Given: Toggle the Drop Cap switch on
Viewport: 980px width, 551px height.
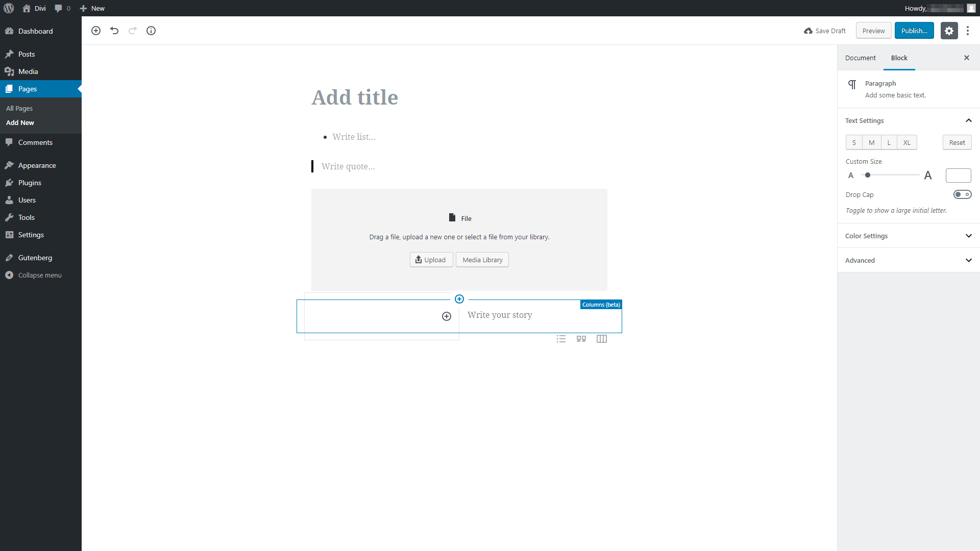Looking at the screenshot, I should click(x=962, y=194).
